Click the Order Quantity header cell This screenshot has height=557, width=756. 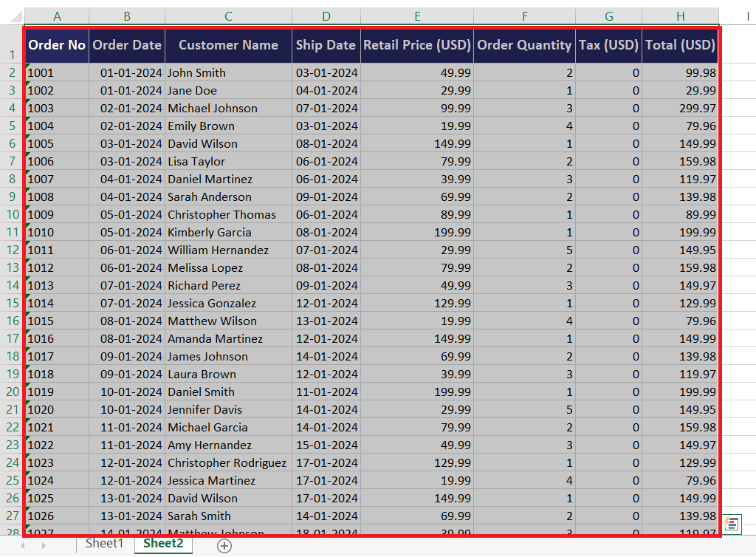pyautogui.click(x=525, y=45)
